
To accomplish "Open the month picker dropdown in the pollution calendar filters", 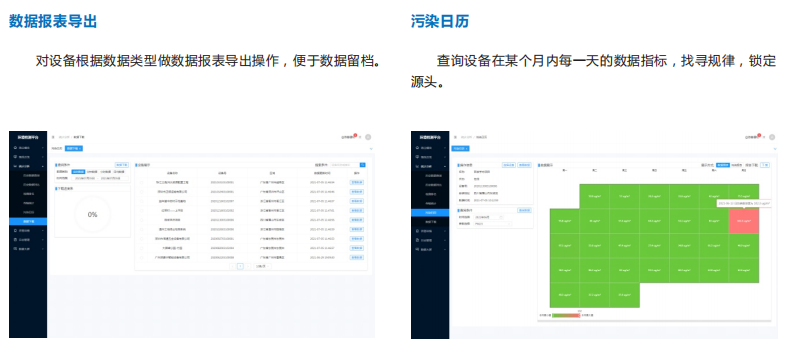I will click(x=489, y=216).
